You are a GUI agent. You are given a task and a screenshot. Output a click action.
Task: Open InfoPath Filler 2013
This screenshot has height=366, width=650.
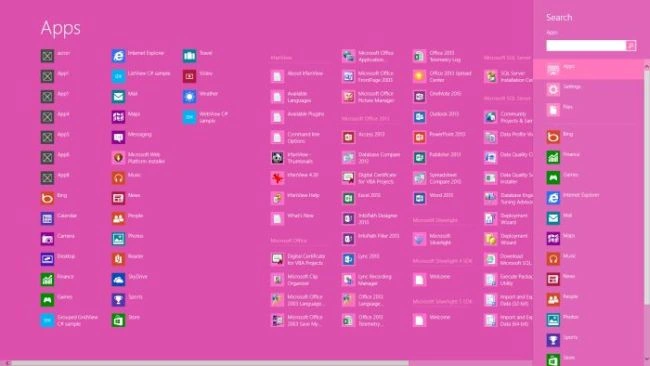[x=371, y=238]
